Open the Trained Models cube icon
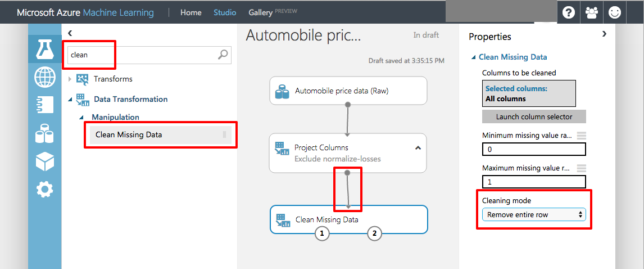The height and width of the screenshot is (269, 644). click(45, 162)
